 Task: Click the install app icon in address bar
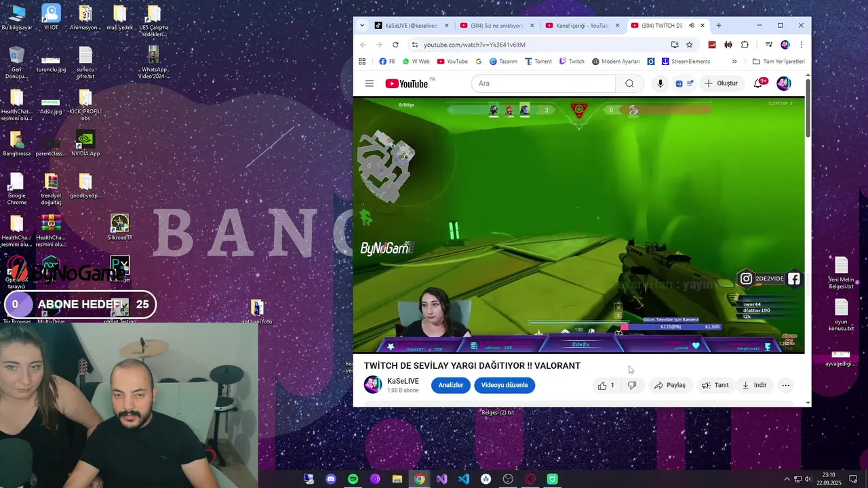tap(675, 45)
